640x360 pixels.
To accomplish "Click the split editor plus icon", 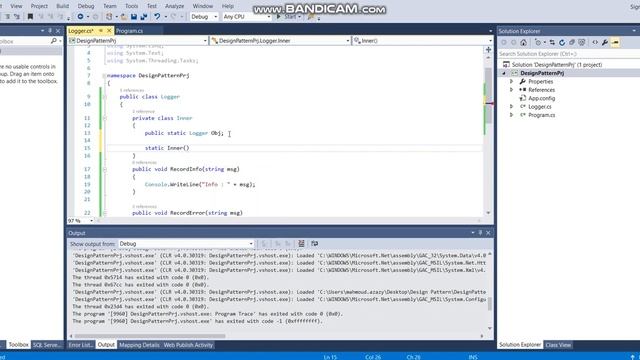I will coord(488,50).
